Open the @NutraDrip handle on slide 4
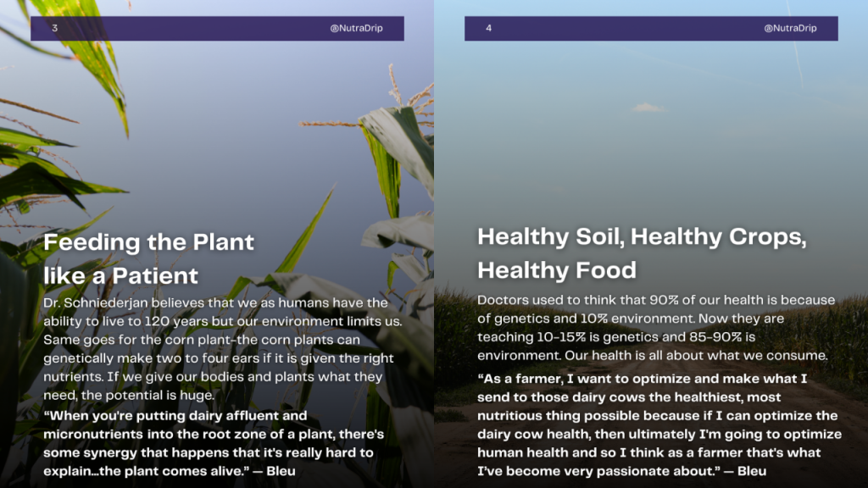 point(790,29)
